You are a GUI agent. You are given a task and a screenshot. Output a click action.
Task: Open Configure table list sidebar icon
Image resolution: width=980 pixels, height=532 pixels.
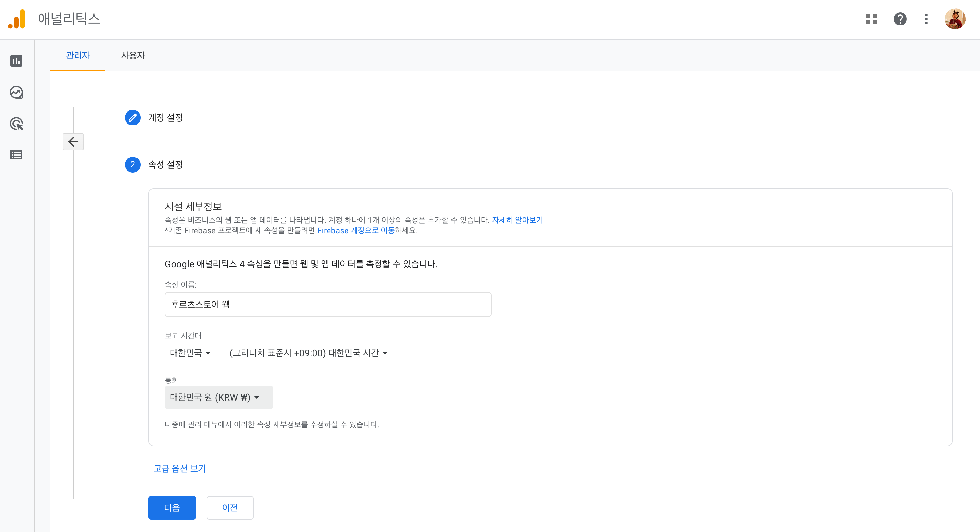click(16, 155)
